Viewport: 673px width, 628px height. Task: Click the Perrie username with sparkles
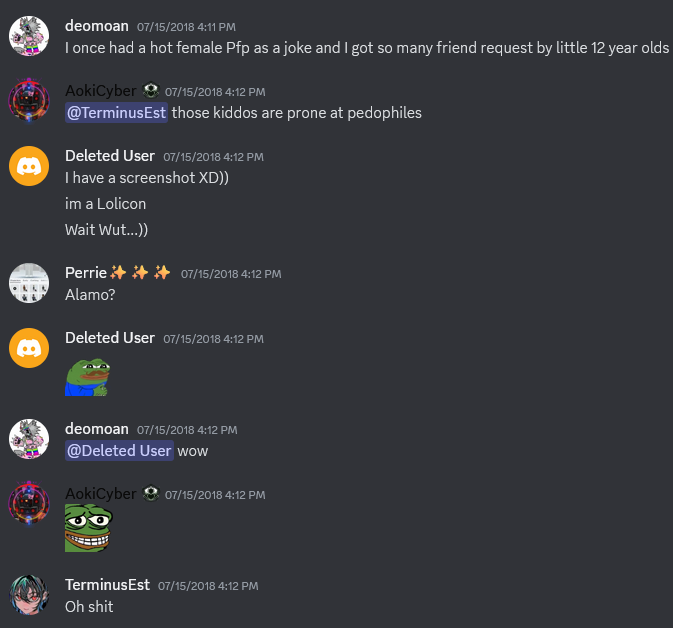118,273
